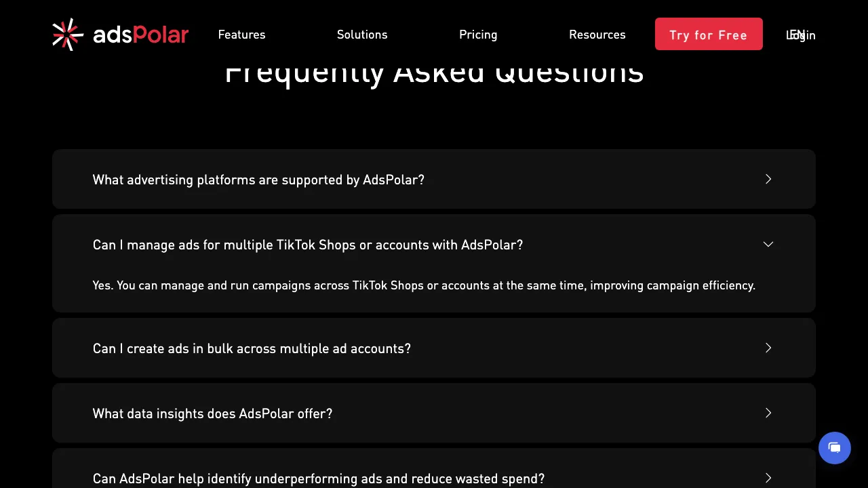
Task: Click the Try for Free button
Action: coord(709,34)
